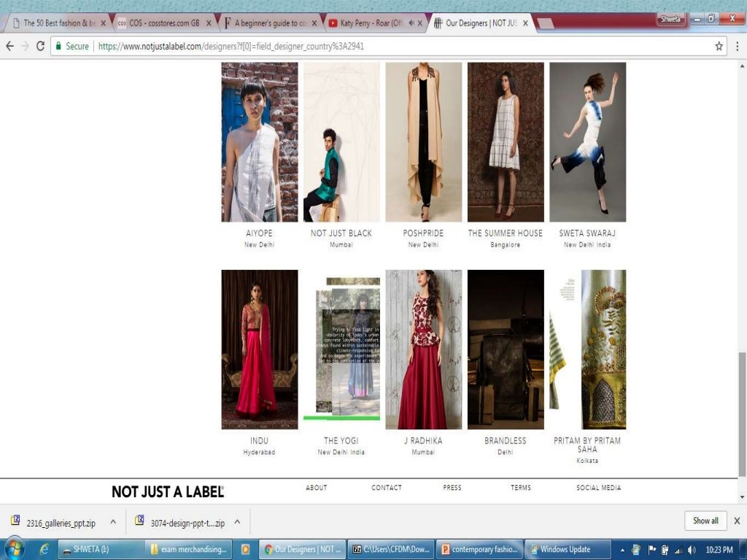This screenshot has height=560, width=747.
Task: Mute audio icon on Katy Perry tab
Action: tap(411, 23)
